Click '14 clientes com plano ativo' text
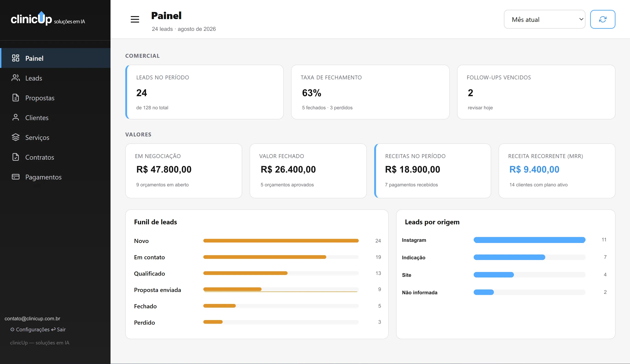The width and height of the screenshot is (630, 364). [538, 185]
